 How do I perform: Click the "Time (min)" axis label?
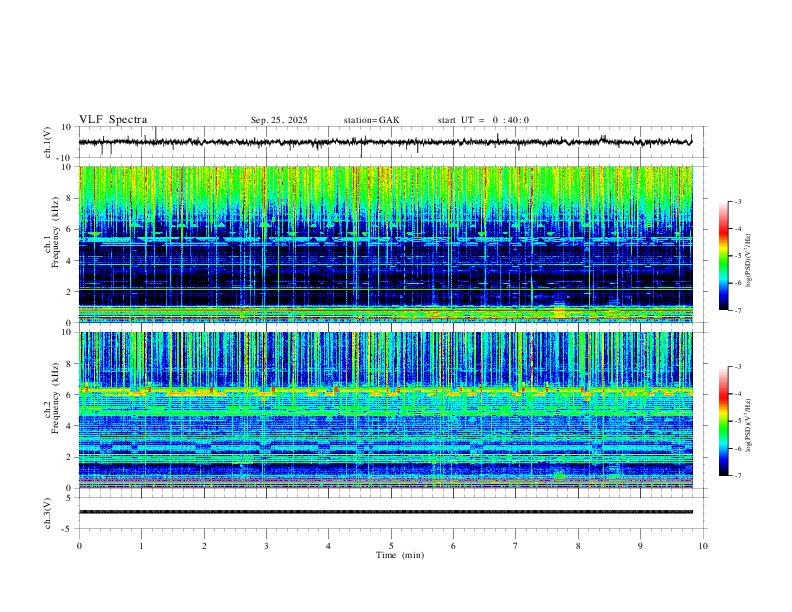pos(400,555)
